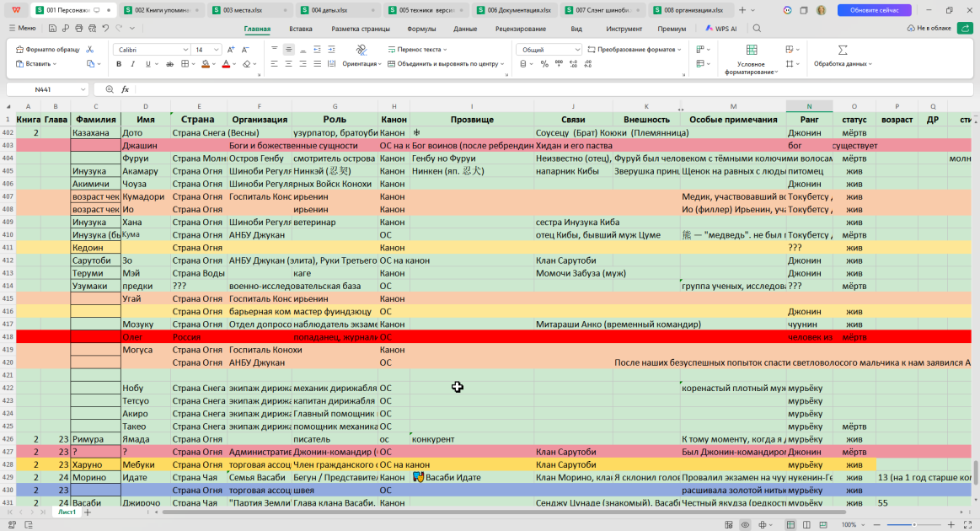
Task: Toggle eye protection mode in status bar
Action: point(745,525)
